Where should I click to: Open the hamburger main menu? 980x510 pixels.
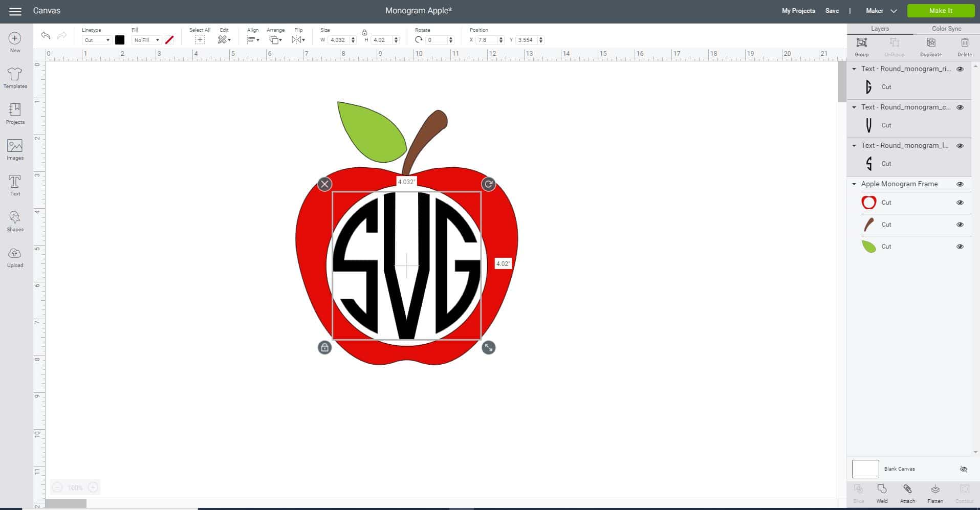pyautogui.click(x=15, y=11)
